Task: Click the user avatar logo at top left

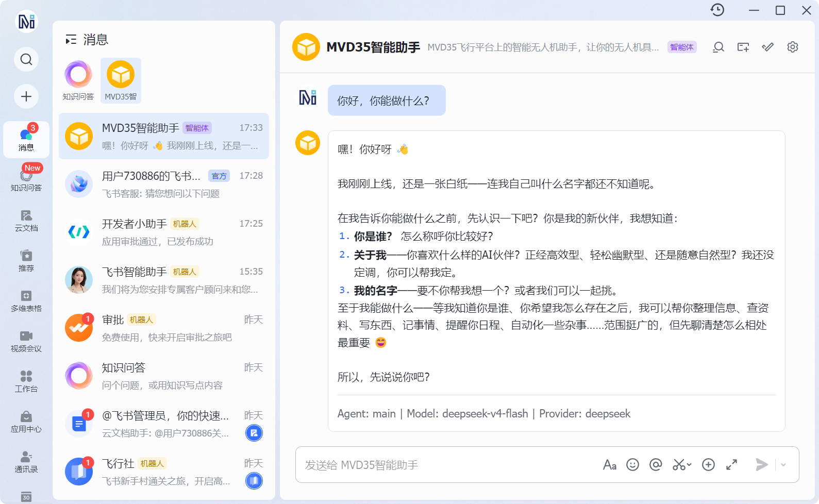Action: tap(26, 21)
